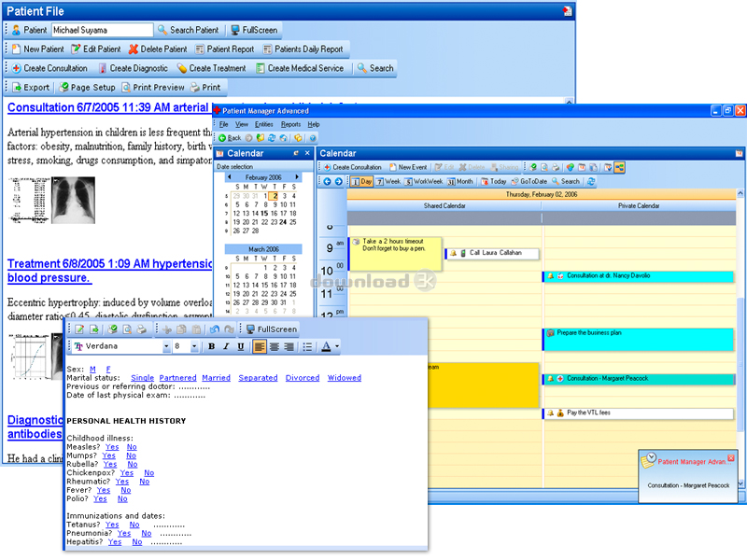Click the blue help icon in Patient Manager toolbar
This screenshot has width=747, height=560.
pyautogui.click(x=313, y=138)
